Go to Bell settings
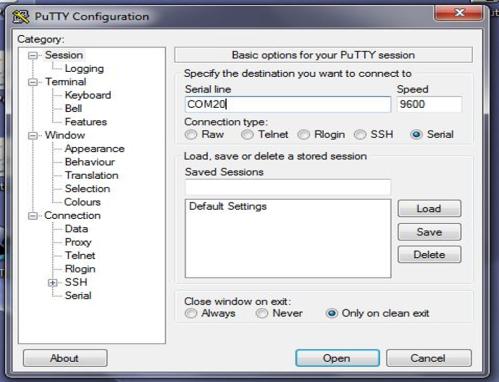 tap(73, 108)
